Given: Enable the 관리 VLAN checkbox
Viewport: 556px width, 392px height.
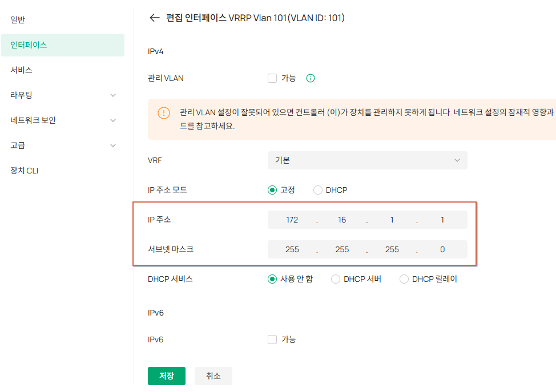Looking at the screenshot, I should tap(272, 78).
